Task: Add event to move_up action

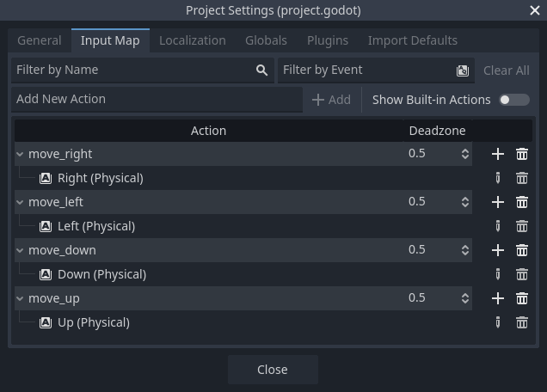Action: pyautogui.click(x=497, y=298)
